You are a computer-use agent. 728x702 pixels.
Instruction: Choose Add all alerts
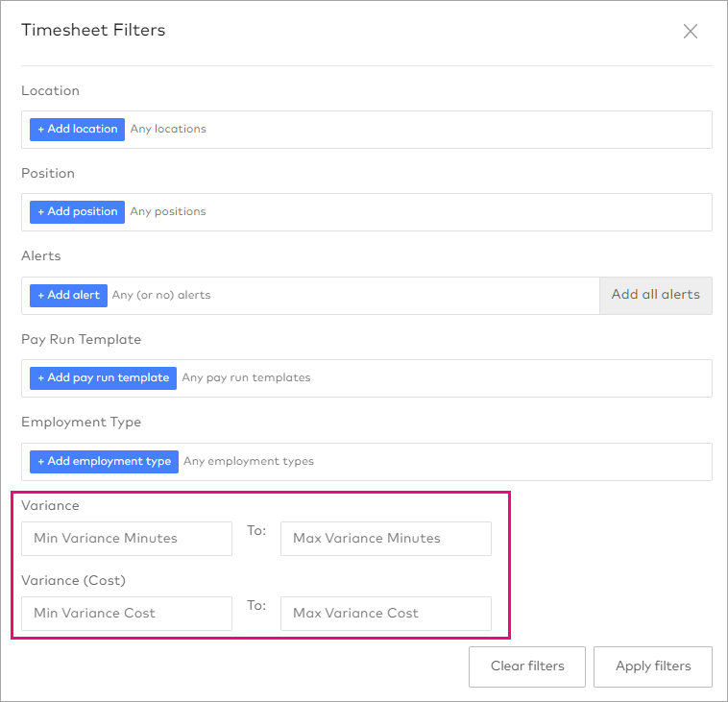pyautogui.click(x=655, y=295)
